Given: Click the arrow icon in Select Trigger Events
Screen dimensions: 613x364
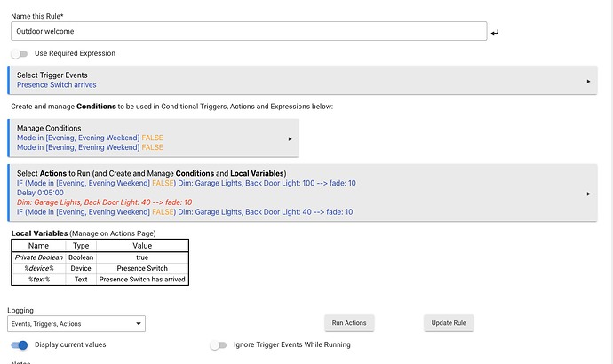Looking at the screenshot, I should (589, 81).
